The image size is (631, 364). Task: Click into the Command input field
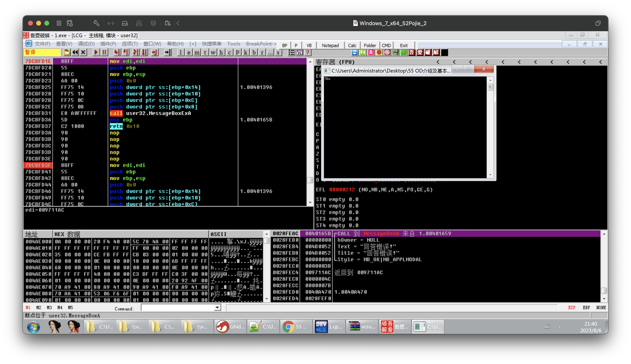[178, 308]
